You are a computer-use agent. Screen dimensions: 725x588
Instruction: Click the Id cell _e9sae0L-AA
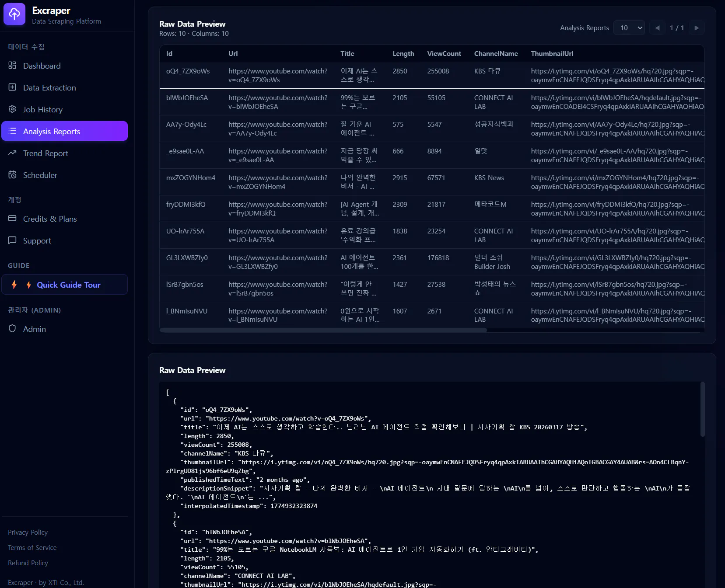[x=185, y=151]
